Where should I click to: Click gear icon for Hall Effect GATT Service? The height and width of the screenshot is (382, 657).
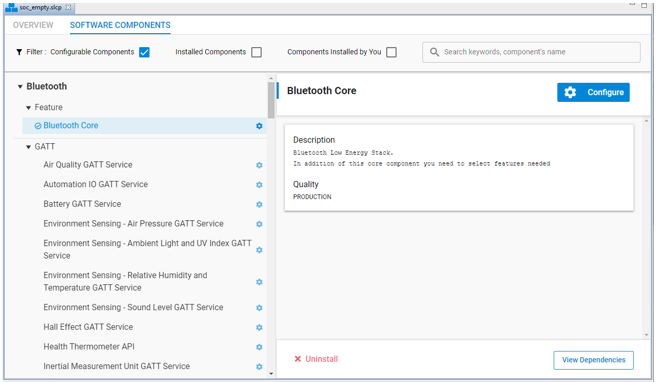point(259,328)
